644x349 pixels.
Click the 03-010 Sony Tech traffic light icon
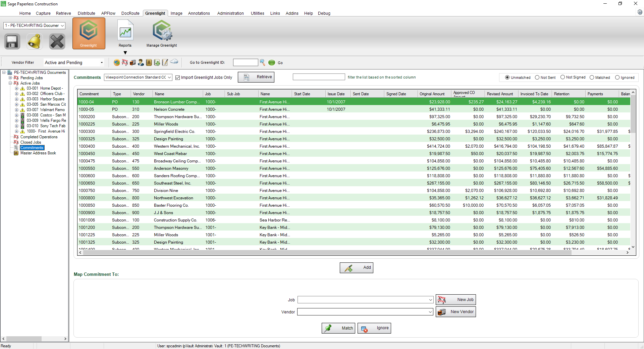(x=22, y=126)
